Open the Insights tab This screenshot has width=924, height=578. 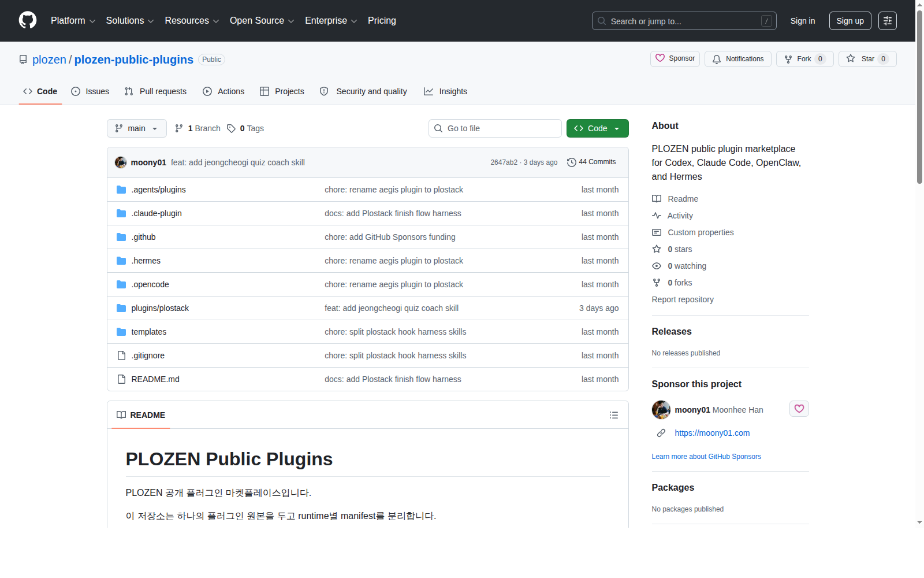(445, 91)
